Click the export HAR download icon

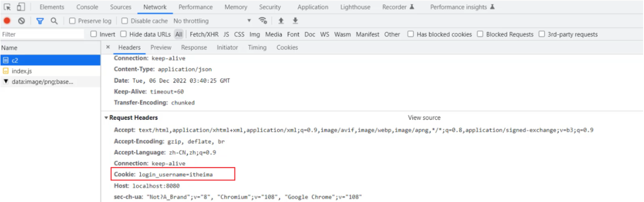(295, 21)
